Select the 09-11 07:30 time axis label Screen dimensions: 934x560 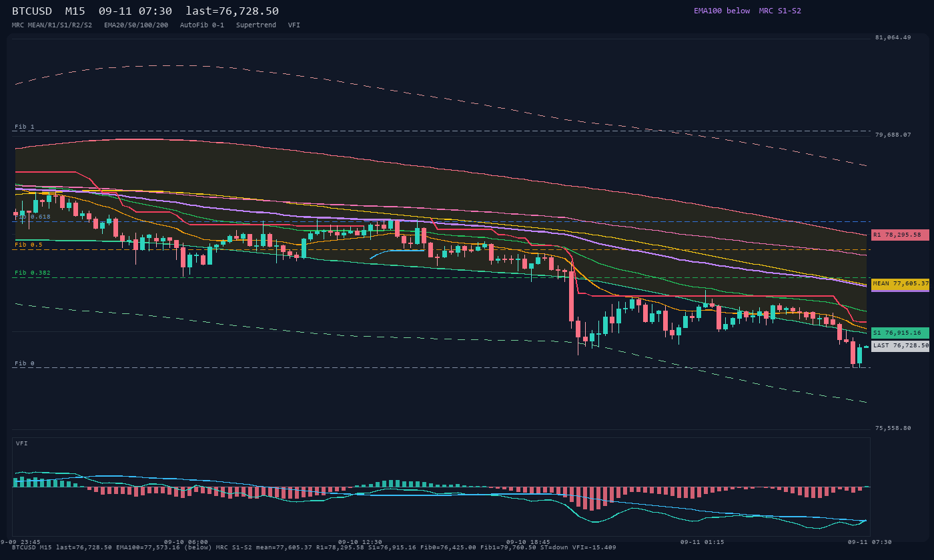[x=870, y=542]
